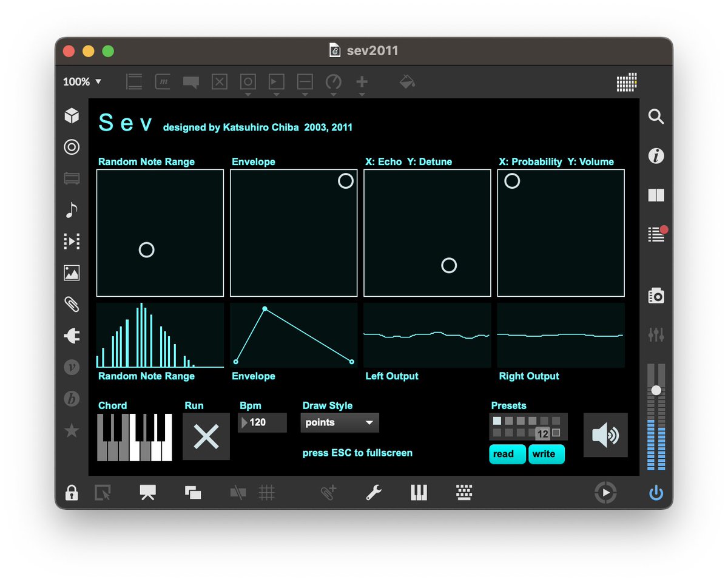Image resolution: width=728 pixels, height=582 pixels.
Task: Open the calendar grid icon in top toolbar
Action: [x=627, y=82]
